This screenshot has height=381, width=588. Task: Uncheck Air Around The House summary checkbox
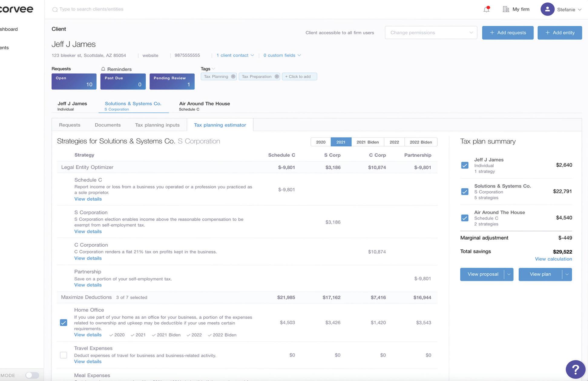click(x=465, y=218)
